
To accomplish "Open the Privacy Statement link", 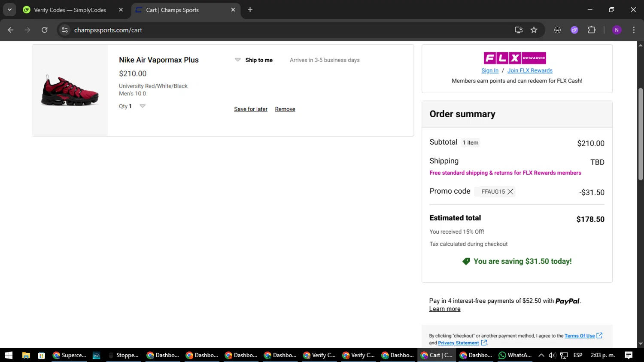I will pos(458,343).
